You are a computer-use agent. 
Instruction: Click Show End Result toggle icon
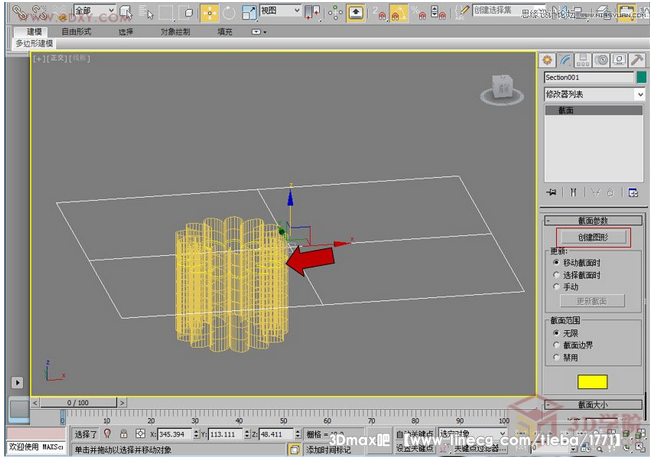point(573,192)
